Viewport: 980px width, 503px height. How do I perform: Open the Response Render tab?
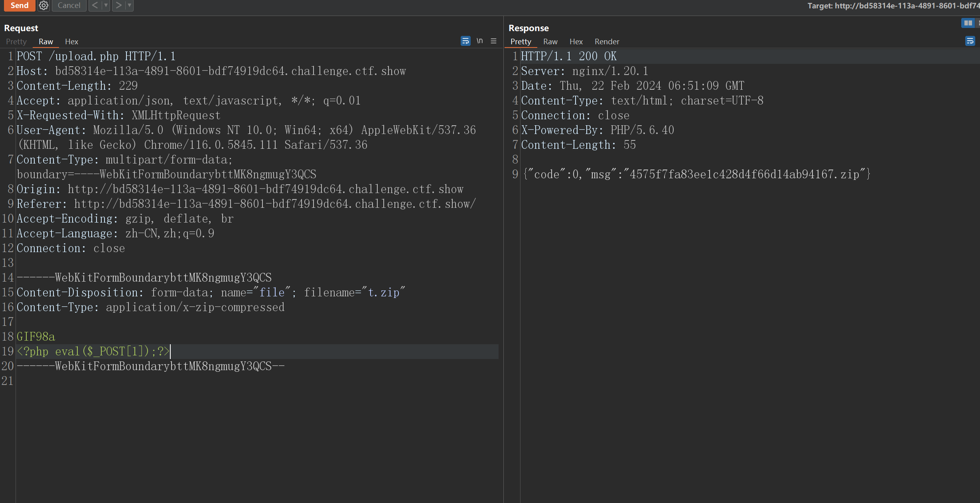pos(607,41)
